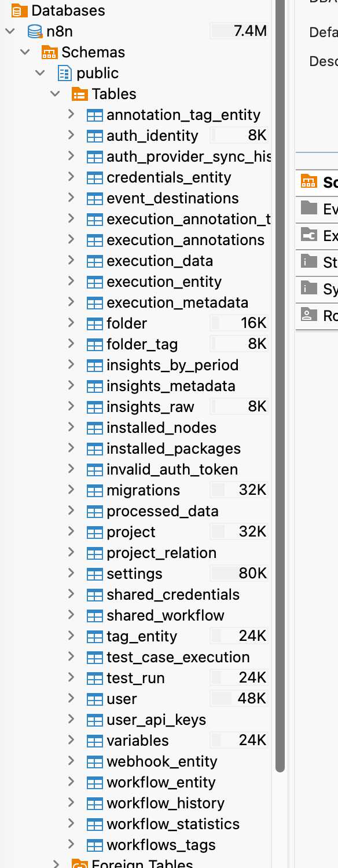Select the project_relation table

pyautogui.click(x=161, y=553)
